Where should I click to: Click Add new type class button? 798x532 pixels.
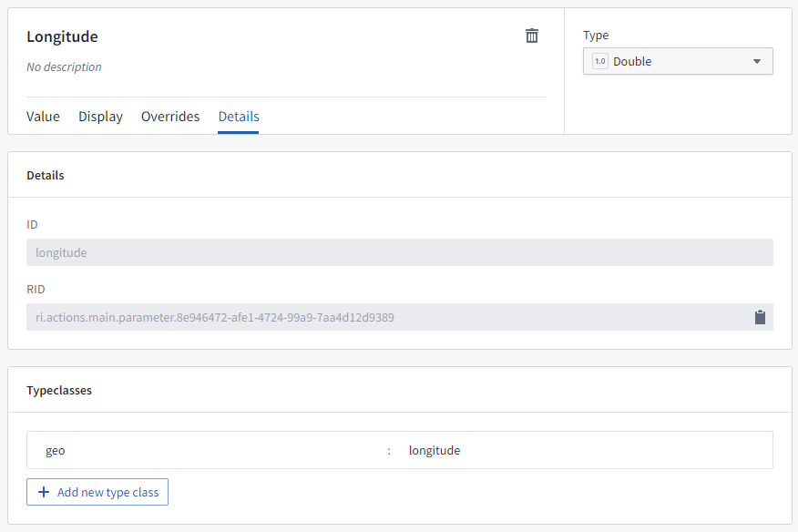click(x=97, y=492)
